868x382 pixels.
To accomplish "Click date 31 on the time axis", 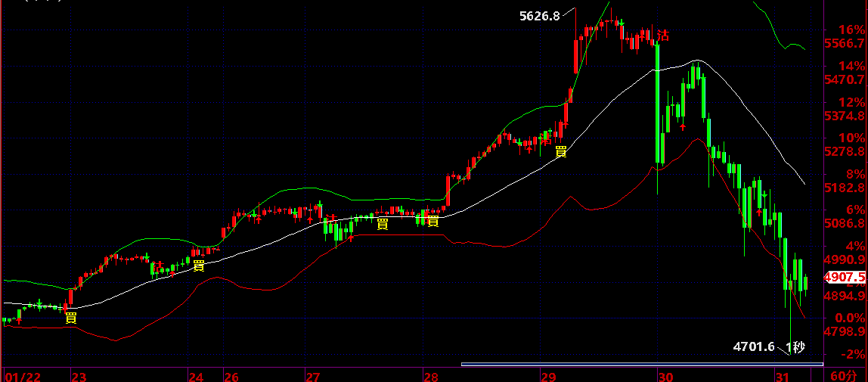I will pos(782,376).
